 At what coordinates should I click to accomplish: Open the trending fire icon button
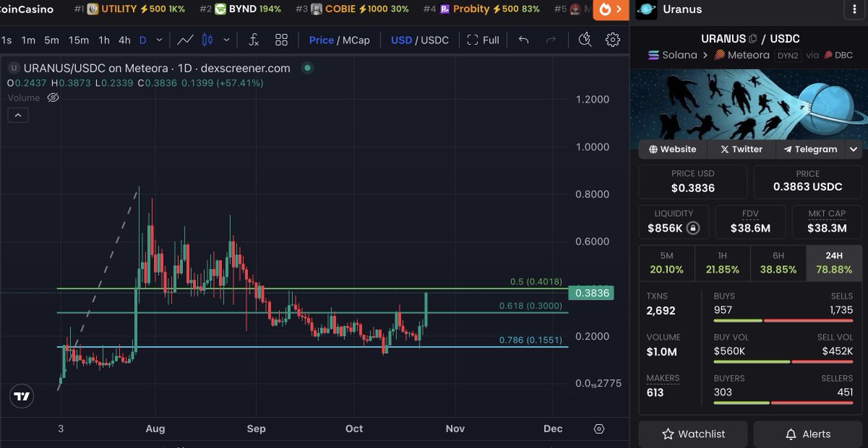point(611,9)
